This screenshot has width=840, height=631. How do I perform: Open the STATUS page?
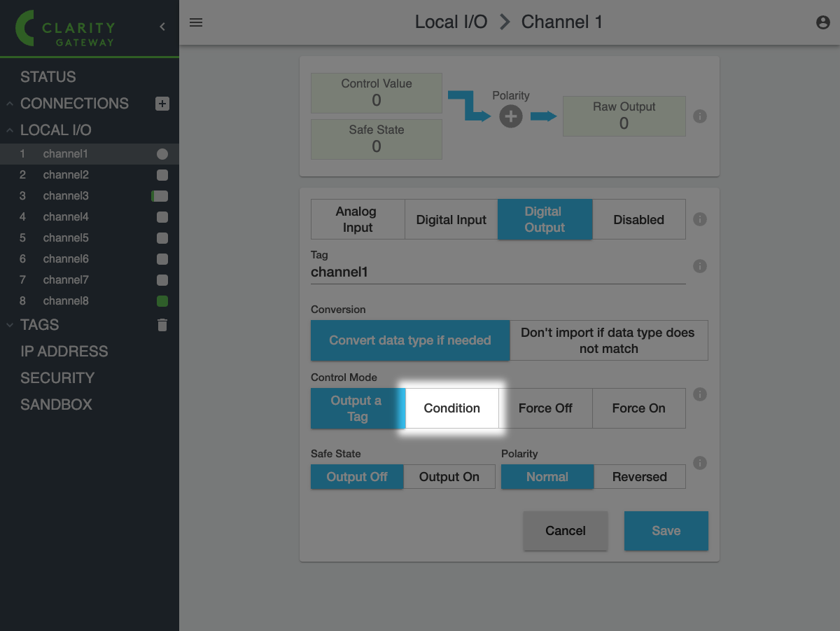[x=48, y=77]
